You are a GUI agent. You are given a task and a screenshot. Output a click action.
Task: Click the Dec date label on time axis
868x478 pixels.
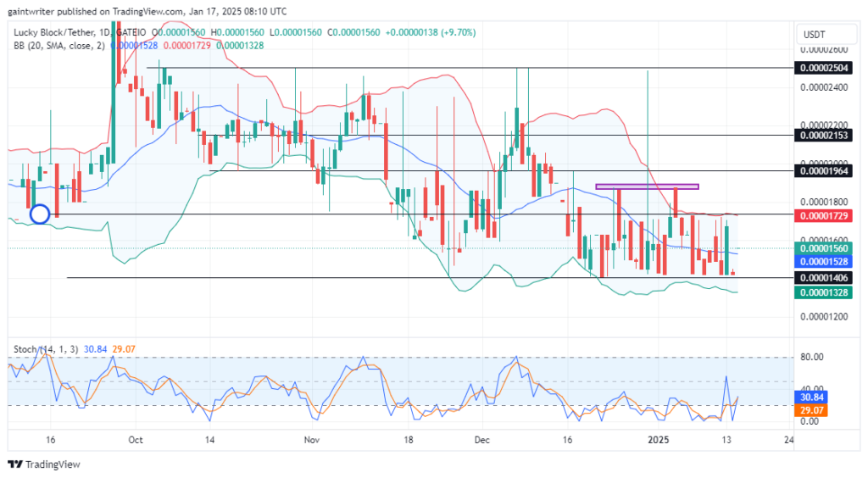click(x=482, y=440)
